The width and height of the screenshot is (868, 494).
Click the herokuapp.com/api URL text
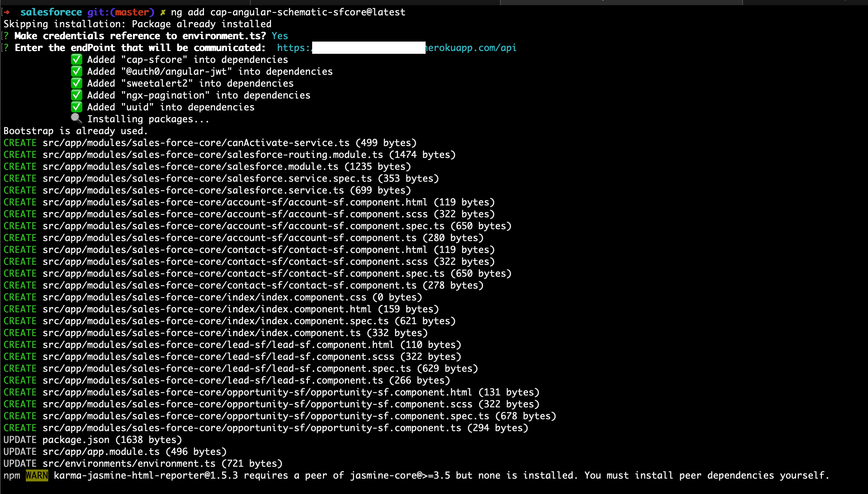pos(471,48)
